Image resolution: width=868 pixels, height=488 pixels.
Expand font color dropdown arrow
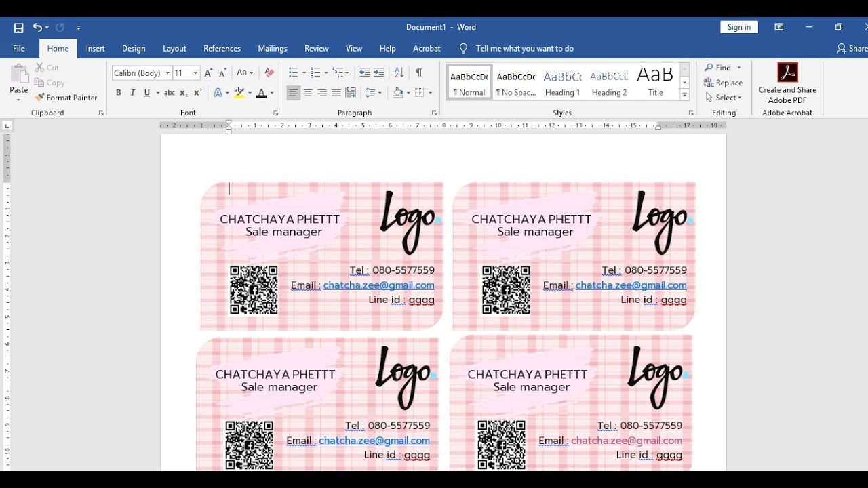[x=272, y=93]
